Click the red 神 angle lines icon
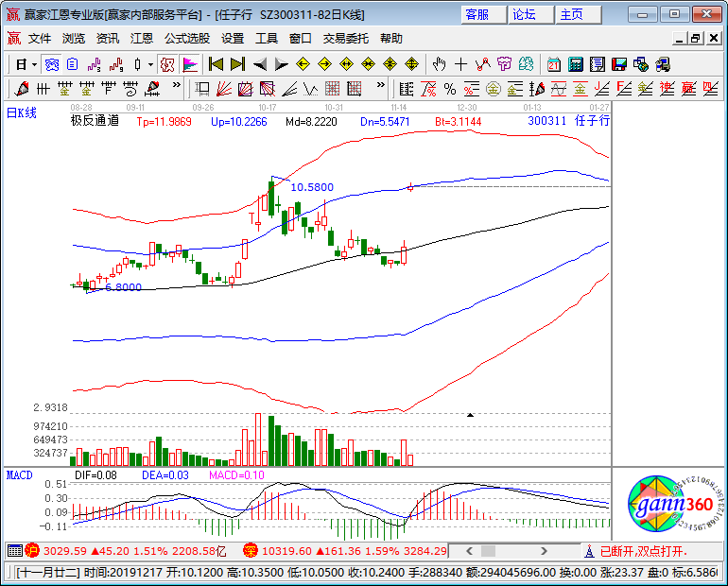728x586 pixels. [667, 89]
